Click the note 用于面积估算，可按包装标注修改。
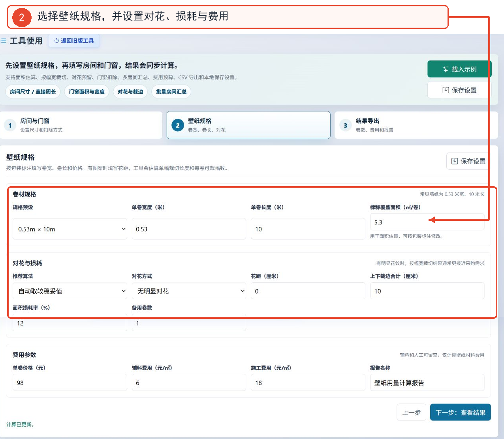Viewport: 504px width, 439px height. (407, 236)
